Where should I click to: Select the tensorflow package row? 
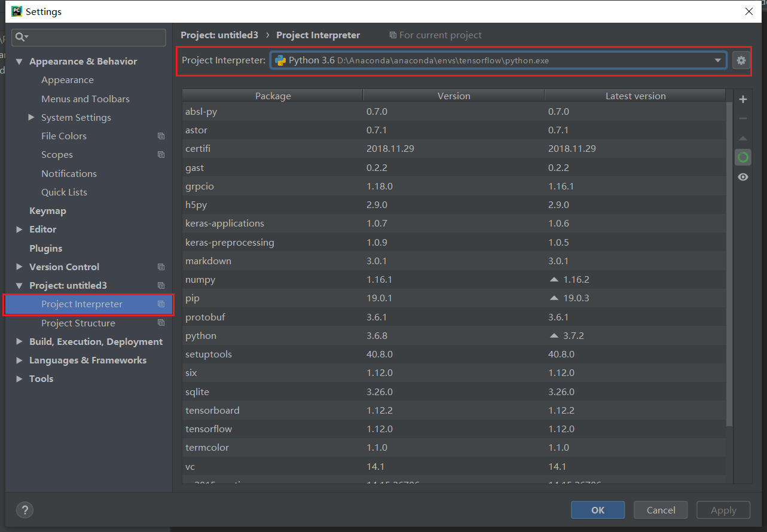(299, 429)
